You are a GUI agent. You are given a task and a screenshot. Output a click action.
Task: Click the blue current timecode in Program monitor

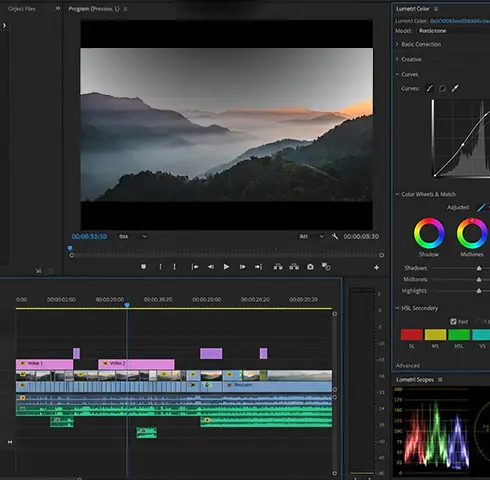89,236
